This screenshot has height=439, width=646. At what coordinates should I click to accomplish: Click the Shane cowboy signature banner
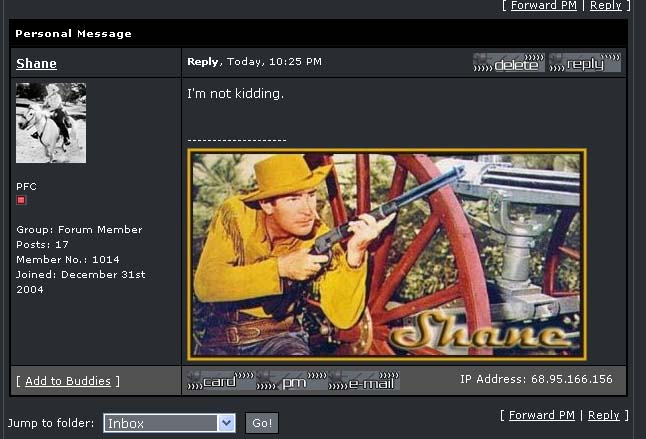click(x=387, y=255)
